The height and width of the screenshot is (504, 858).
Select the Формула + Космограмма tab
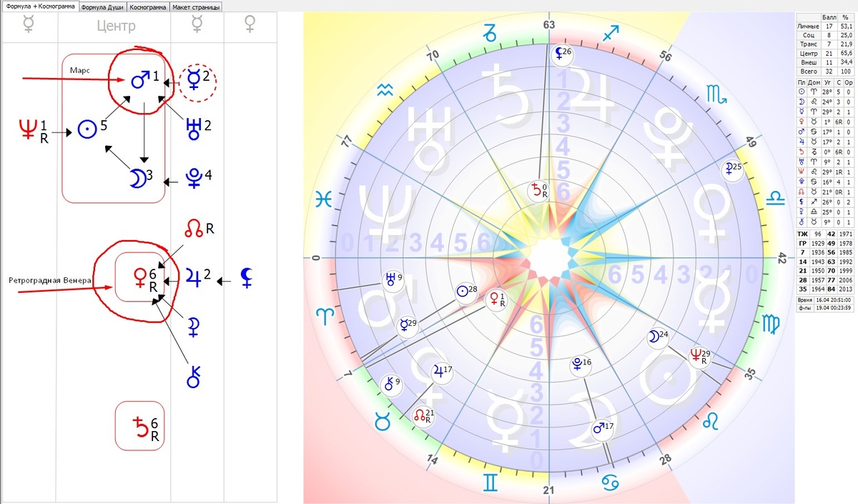point(40,6)
